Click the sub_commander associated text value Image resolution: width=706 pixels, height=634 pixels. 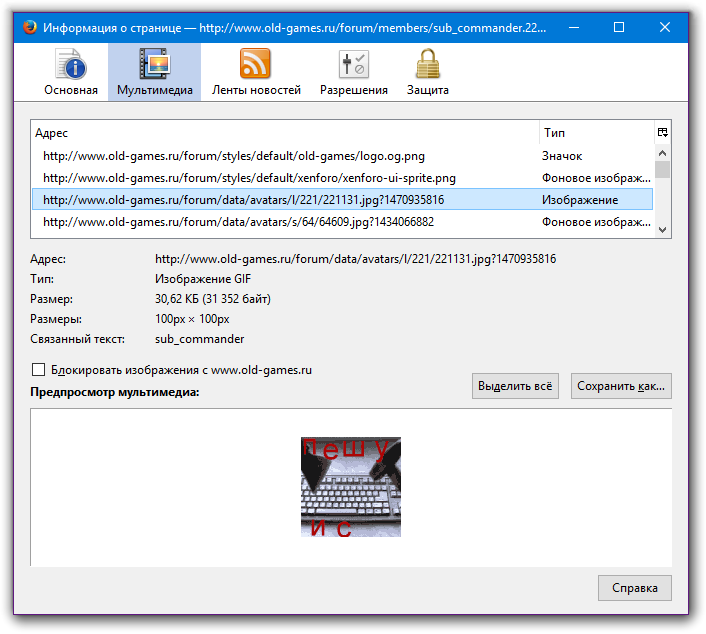click(199, 339)
